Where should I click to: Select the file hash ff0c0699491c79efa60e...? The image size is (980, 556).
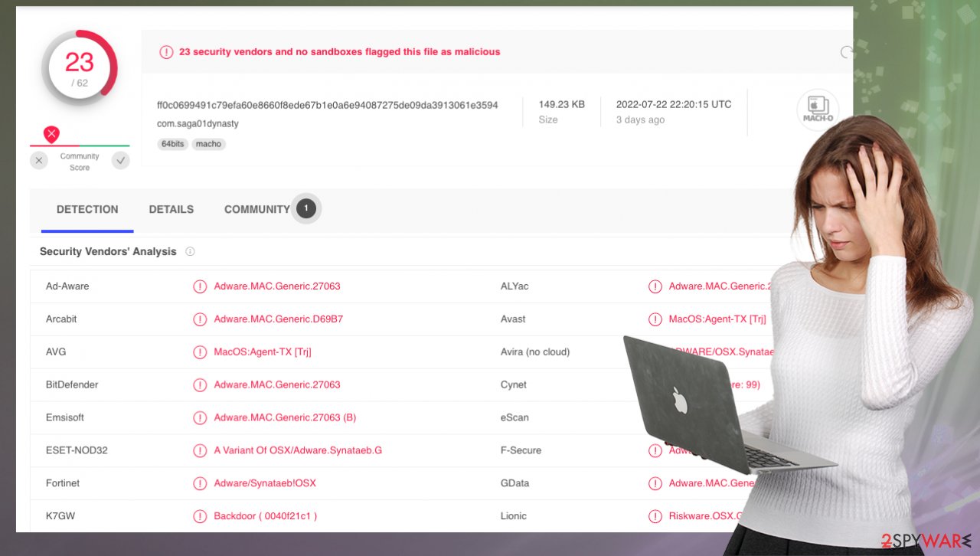(x=328, y=105)
